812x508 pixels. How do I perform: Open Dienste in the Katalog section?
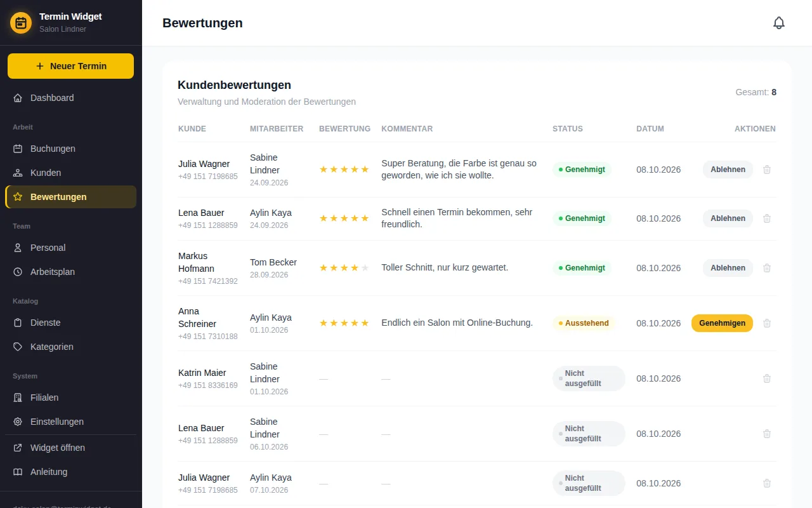[70, 323]
